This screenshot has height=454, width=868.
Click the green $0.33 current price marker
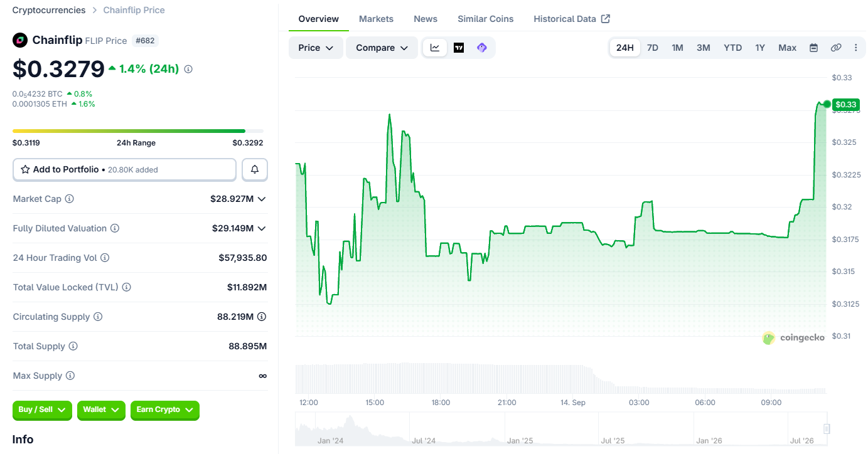point(845,104)
